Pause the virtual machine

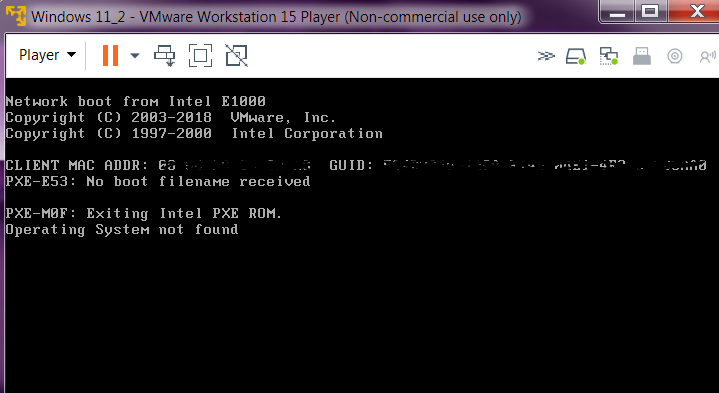point(110,55)
